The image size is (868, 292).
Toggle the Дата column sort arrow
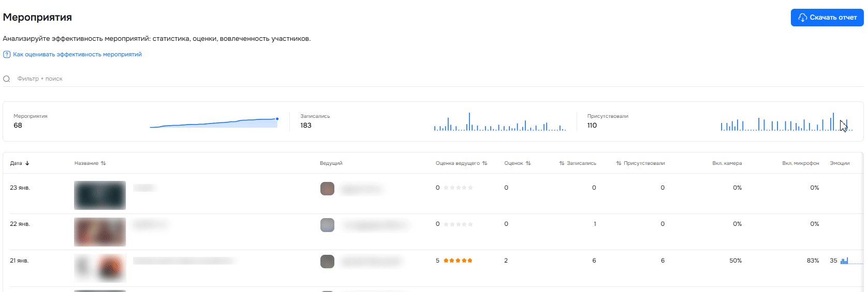tap(27, 163)
